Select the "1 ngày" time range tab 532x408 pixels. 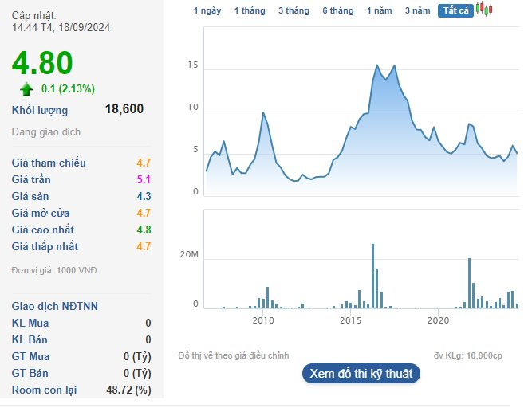[207, 10]
